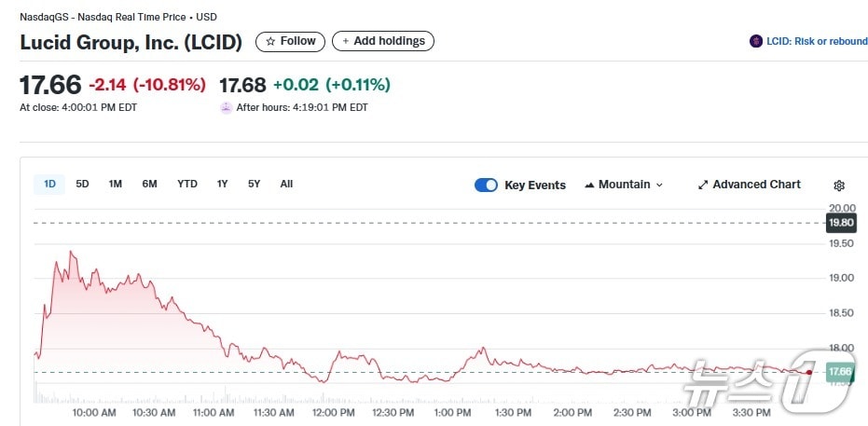Show the All time range

coord(286,184)
